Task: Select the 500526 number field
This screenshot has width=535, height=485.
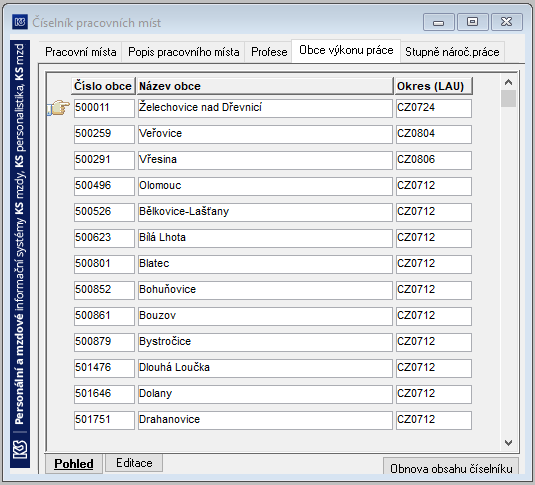Action: (x=104, y=212)
